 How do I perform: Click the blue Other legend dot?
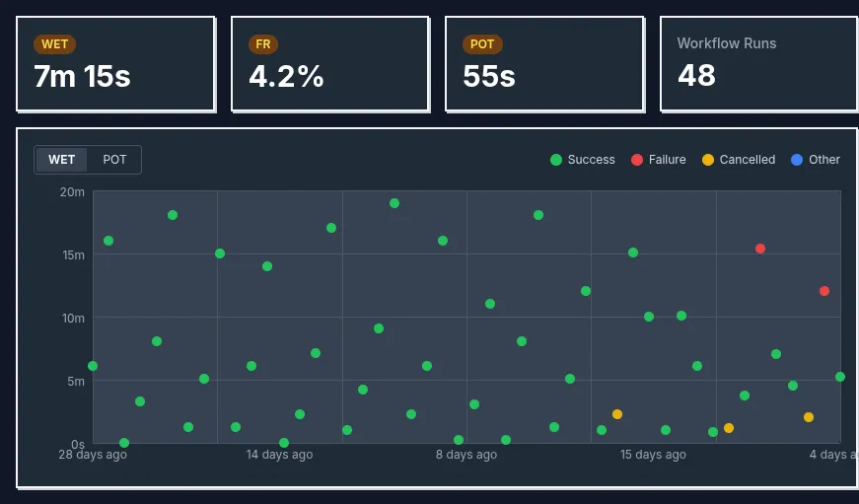797,160
